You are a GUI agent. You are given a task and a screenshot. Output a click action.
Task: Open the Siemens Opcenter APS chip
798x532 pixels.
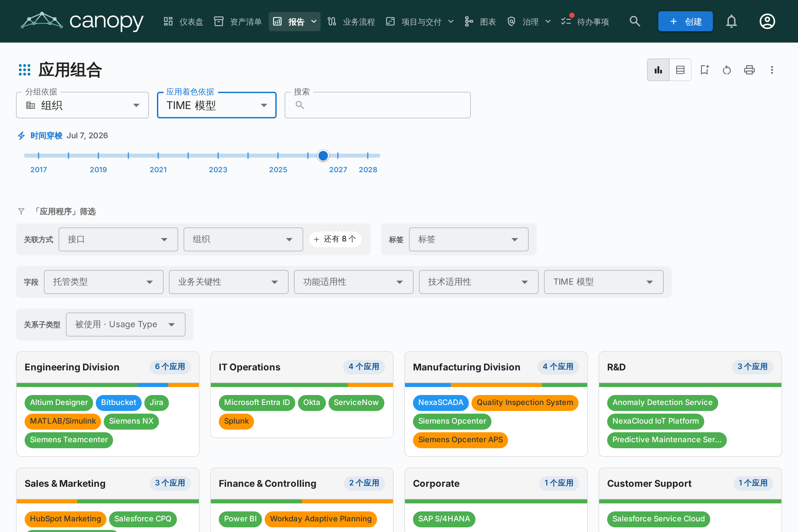(461, 440)
